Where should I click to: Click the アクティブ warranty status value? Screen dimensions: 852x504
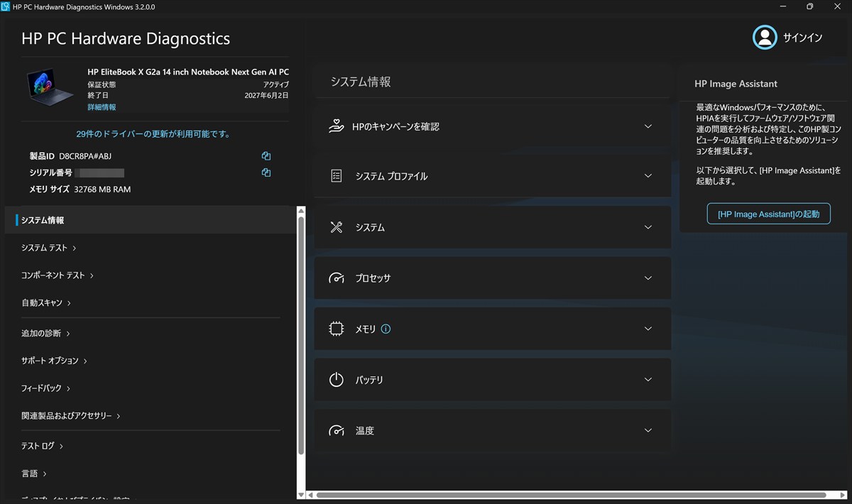[275, 84]
